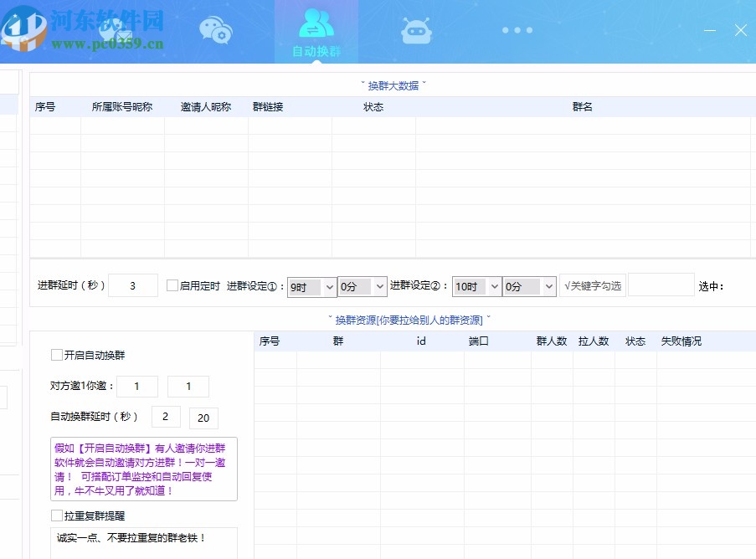Open the 10时 hour dropdown
This screenshot has height=559, width=756.
476,287
